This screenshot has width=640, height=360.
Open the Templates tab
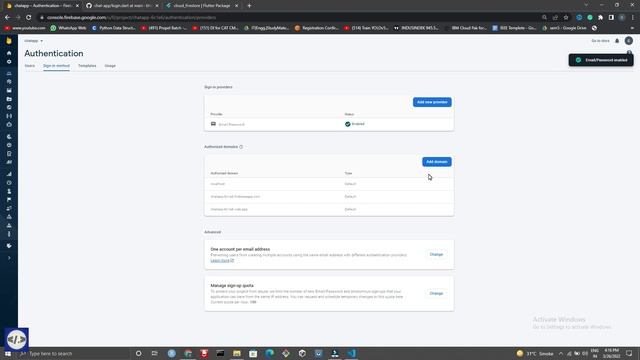[87, 66]
